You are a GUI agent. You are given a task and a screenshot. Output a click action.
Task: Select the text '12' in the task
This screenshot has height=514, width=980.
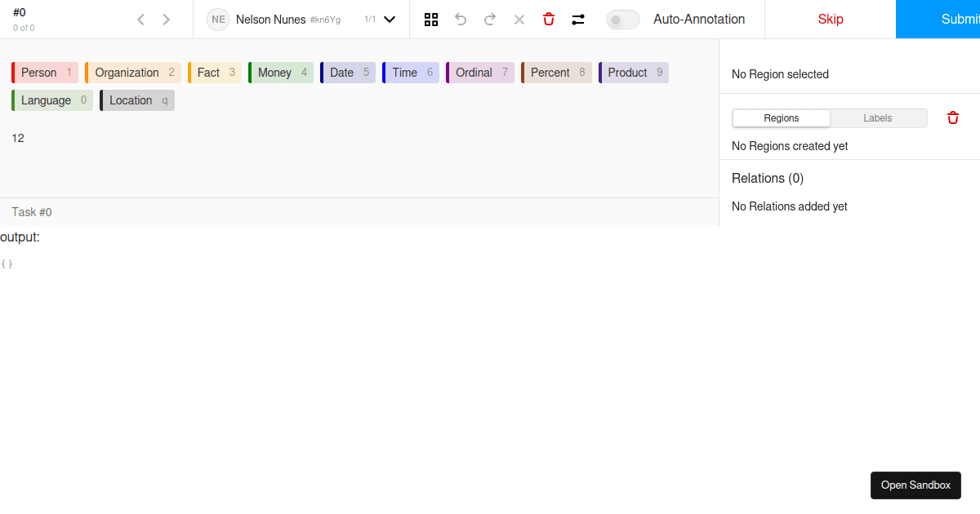click(18, 138)
